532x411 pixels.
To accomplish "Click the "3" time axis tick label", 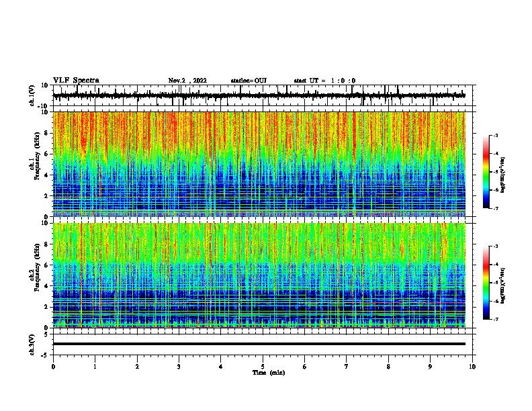I will (179, 366).
